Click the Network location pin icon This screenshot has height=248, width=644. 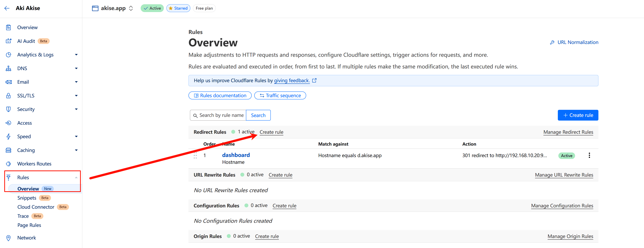[x=9, y=238]
